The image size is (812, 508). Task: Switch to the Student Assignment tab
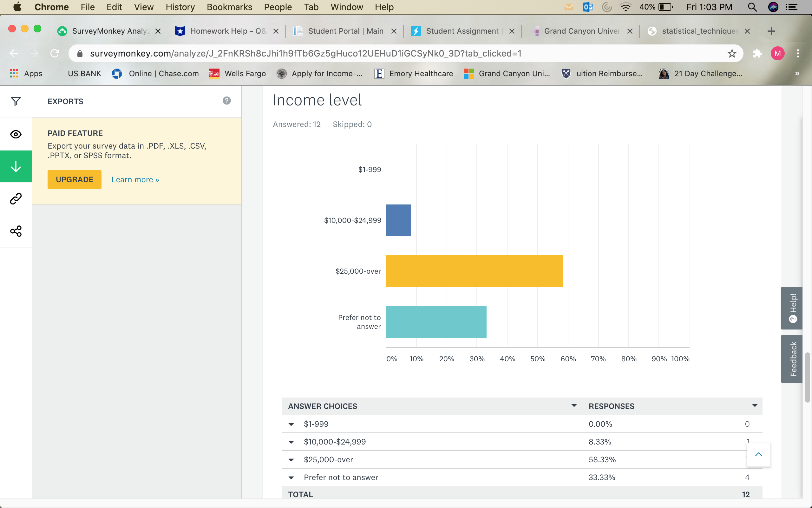tap(463, 31)
